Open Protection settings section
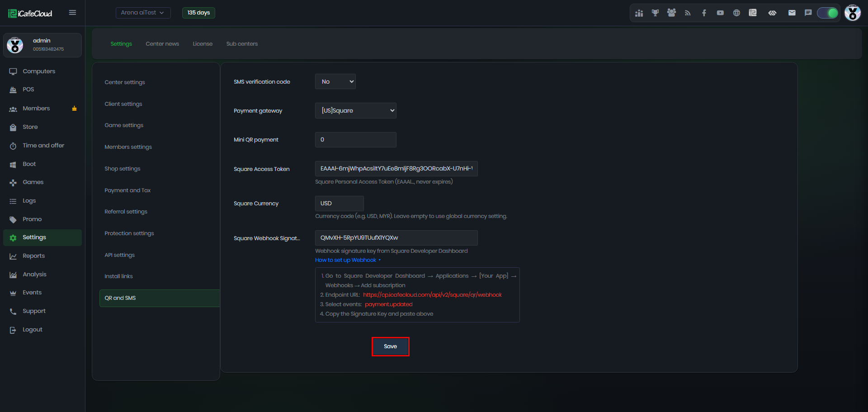The height and width of the screenshot is (412, 868). pyautogui.click(x=129, y=233)
